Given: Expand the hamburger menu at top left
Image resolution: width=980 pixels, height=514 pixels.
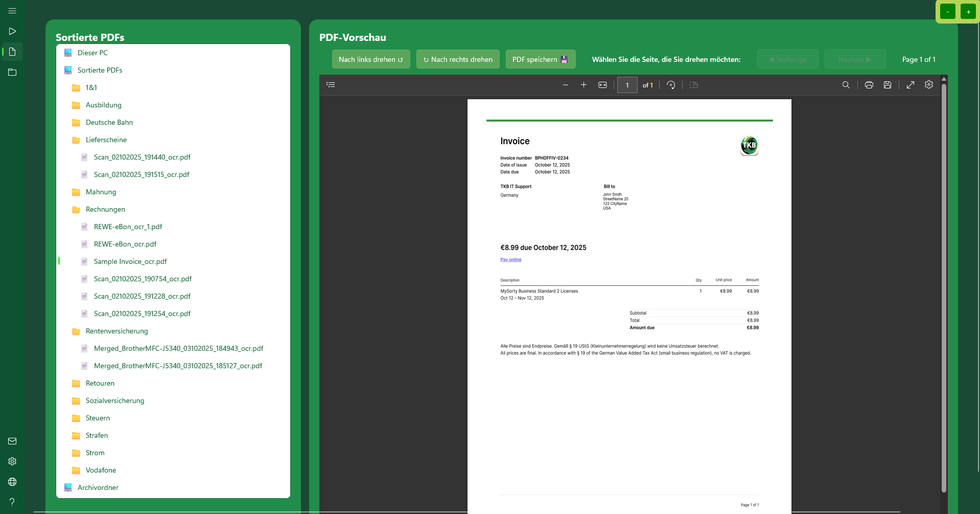Looking at the screenshot, I should [x=12, y=11].
